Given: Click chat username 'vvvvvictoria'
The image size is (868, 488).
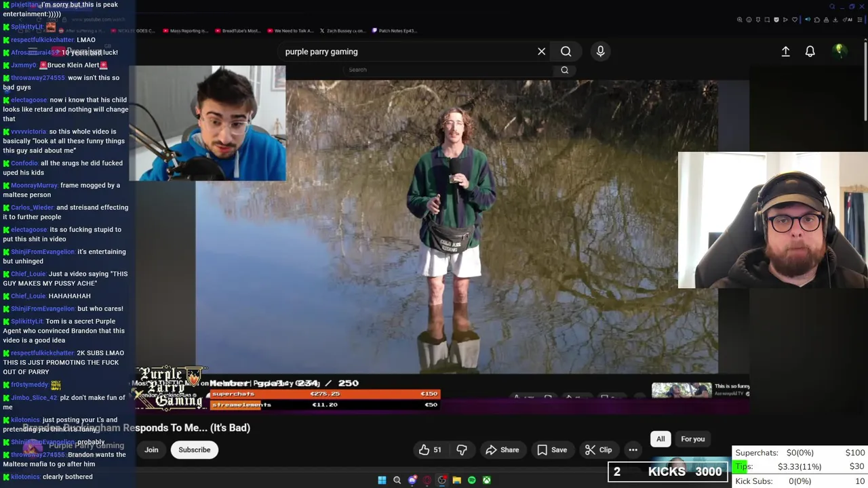Looking at the screenshot, I should [28, 131].
